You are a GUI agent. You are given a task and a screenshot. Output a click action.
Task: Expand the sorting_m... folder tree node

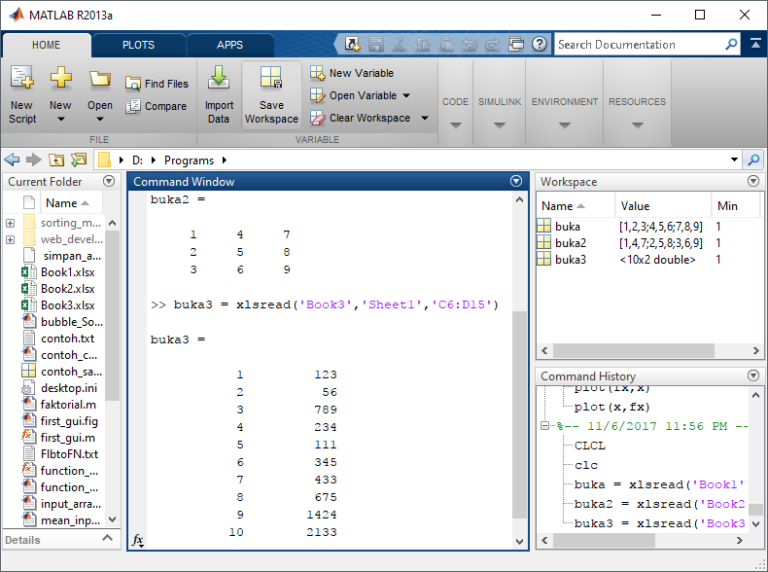click(x=10, y=223)
